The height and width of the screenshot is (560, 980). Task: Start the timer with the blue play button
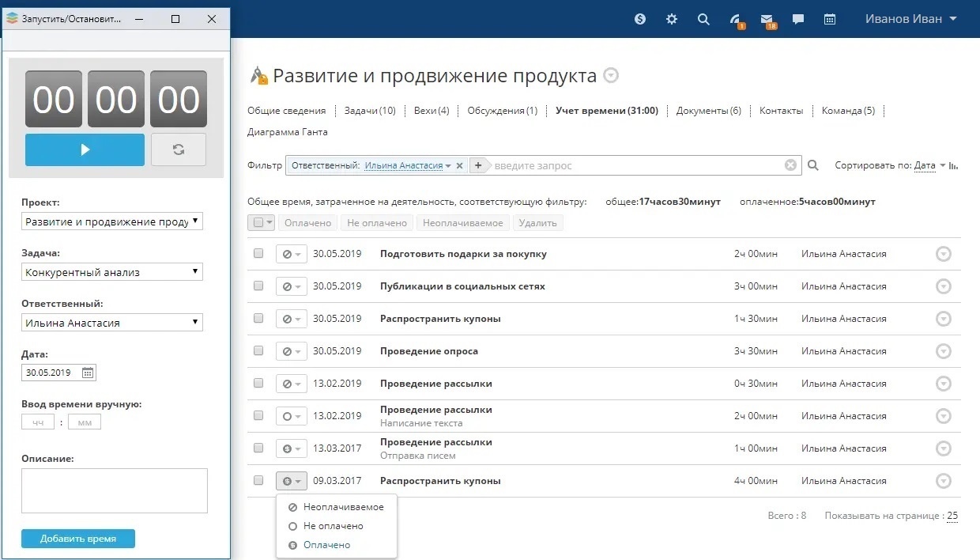(85, 149)
